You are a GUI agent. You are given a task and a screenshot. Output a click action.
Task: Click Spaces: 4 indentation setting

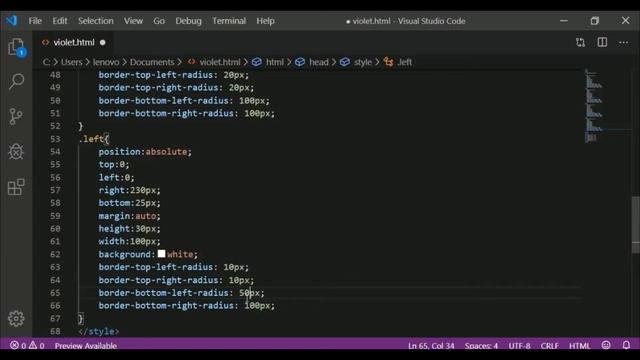click(481, 346)
